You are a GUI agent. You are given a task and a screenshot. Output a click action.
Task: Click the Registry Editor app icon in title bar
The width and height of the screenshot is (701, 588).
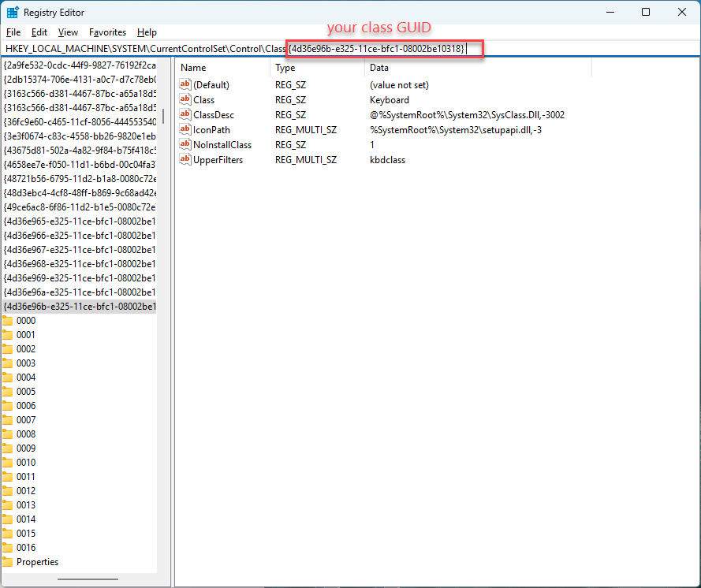(13, 13)
